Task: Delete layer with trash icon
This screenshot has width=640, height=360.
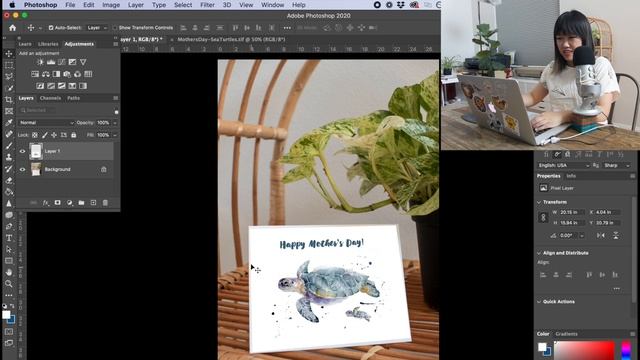Action: point(105,203)
